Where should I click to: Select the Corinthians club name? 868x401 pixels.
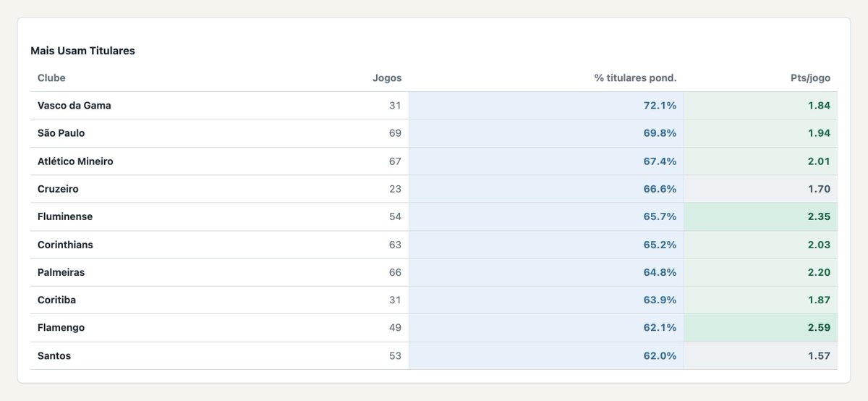(x=65, y=245)
